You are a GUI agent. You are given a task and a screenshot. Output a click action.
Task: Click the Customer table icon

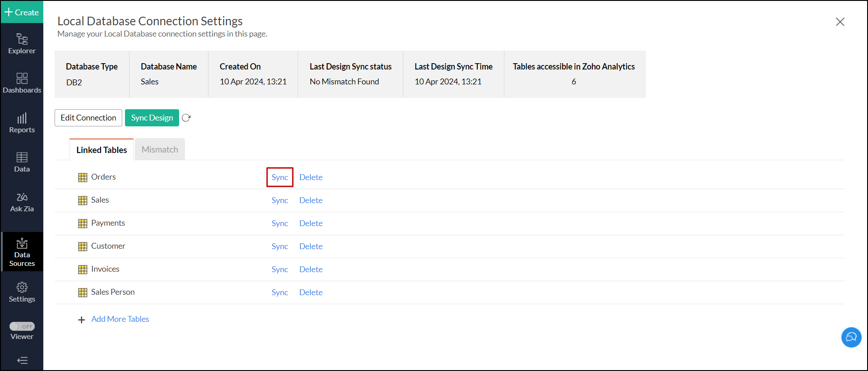click(83, 246)
